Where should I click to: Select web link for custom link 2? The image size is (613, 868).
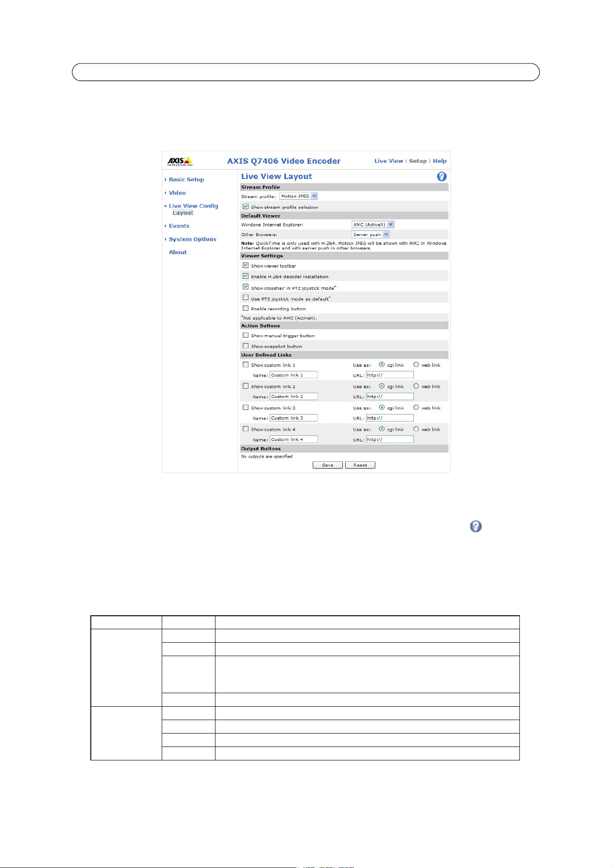416,386
